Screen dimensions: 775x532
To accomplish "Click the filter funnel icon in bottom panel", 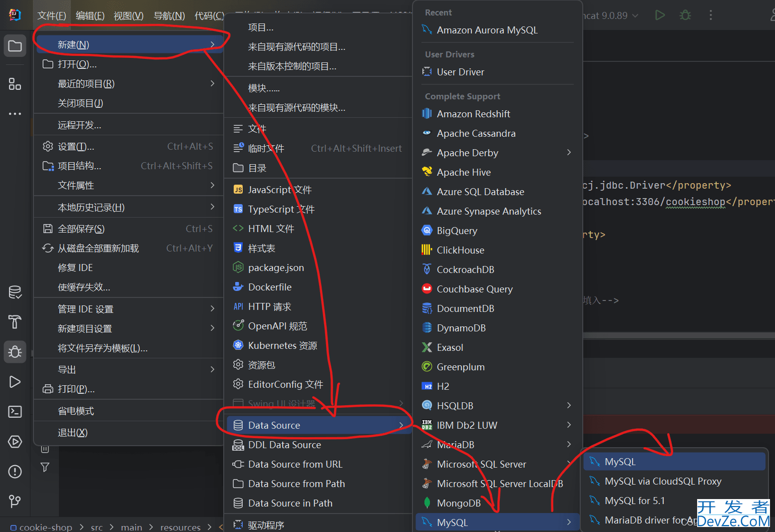I will click(45, 467).
